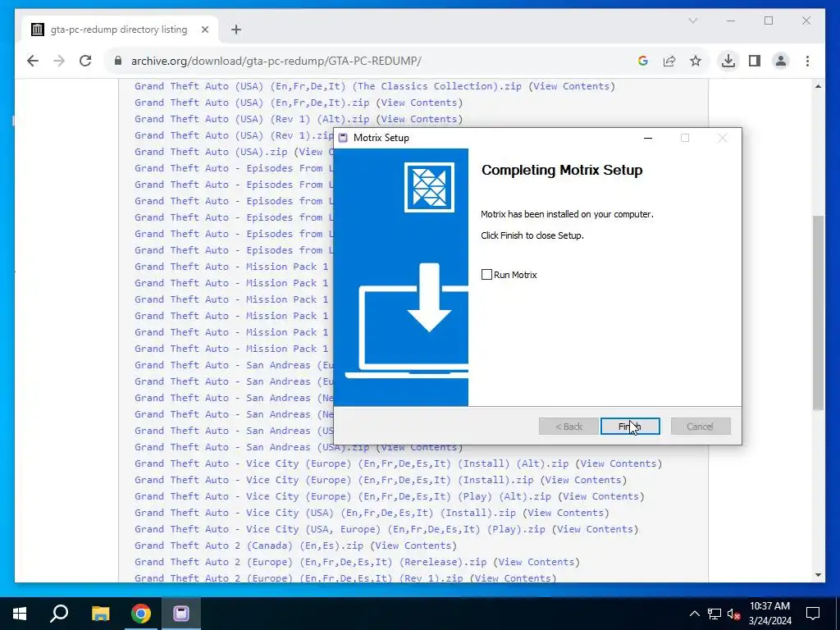The width and height of the screenshot is (840, 630).
Task: View Contents of Vice City (USA, Europe) (Play).zip
Action: (596, 529)
